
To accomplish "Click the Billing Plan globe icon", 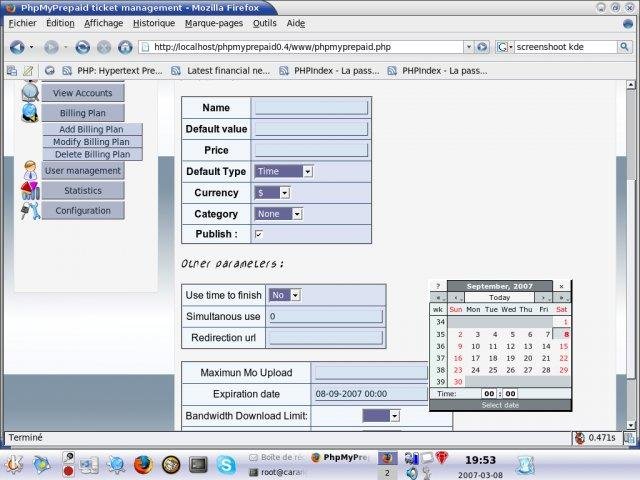I will tap(30, 113).
